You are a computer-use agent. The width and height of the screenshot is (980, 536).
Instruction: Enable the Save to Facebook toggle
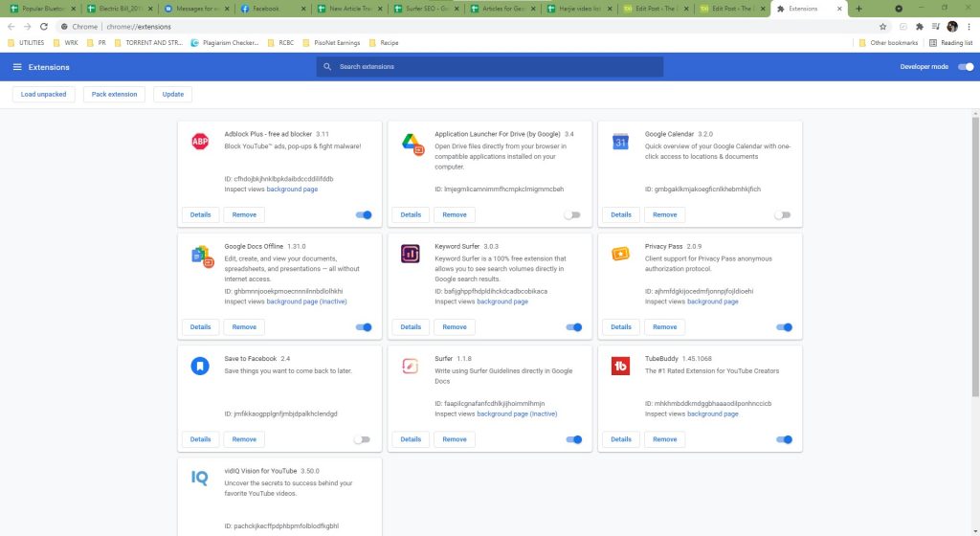pyautogui.click(x=363, y=439)
